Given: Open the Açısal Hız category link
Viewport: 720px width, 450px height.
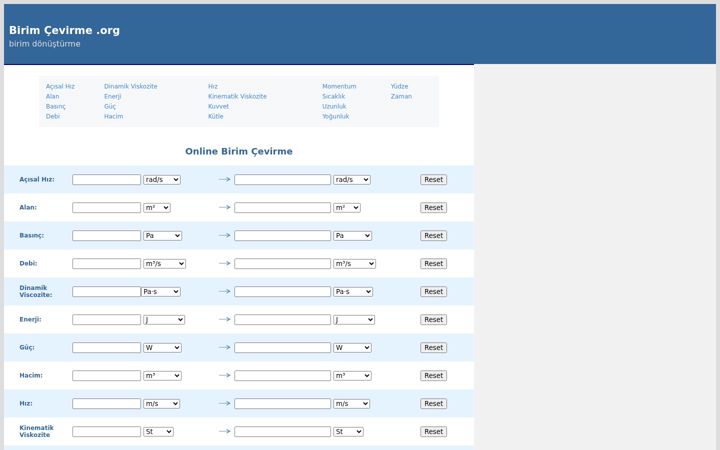Looking at the screenshot, I should 60,86.
